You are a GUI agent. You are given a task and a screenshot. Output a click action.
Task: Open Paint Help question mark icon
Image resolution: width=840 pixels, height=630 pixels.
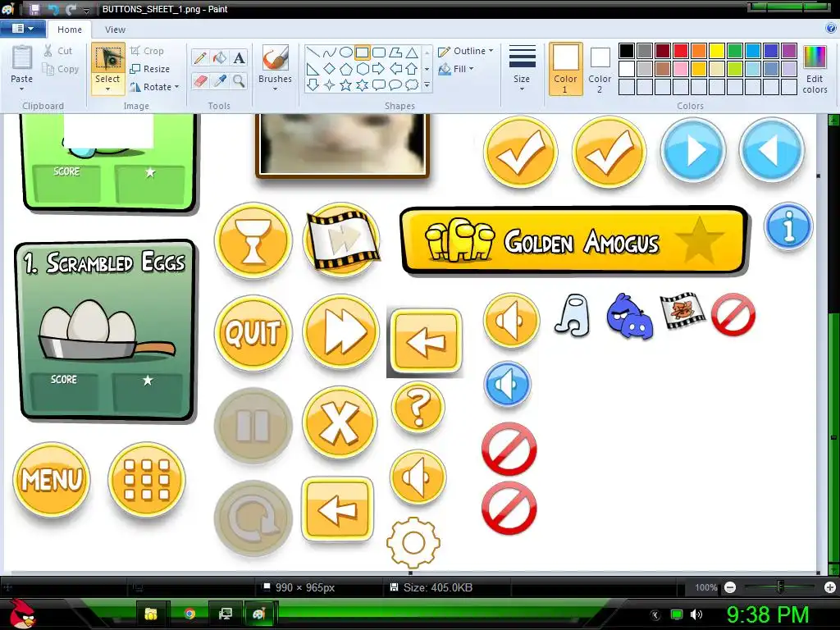tap(831, 29)
